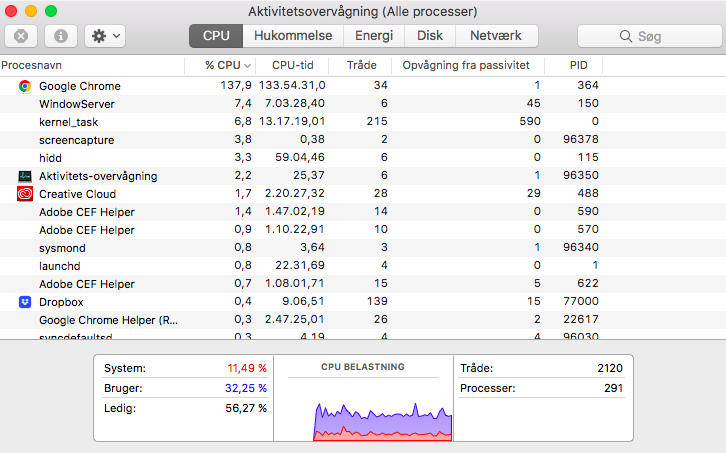Click the Dropbox process icon
Image resolution: width=726 pixels, height=453 pixels.
[x=25, y=302]
